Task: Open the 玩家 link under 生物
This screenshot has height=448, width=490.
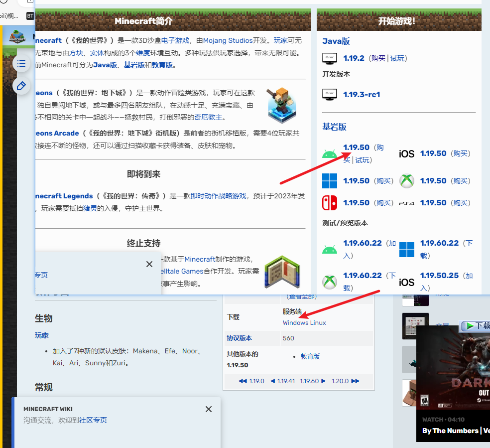Action: tap(42, 335)
